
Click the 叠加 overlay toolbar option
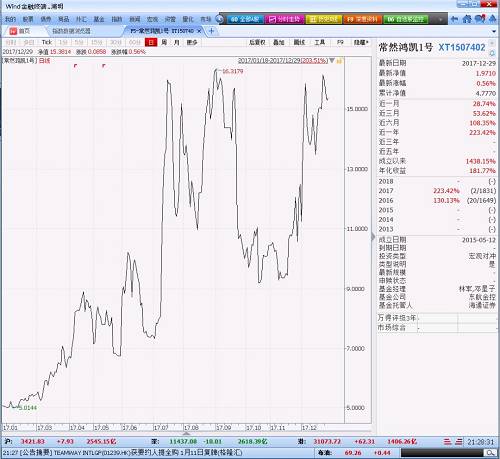pos(279,42)
